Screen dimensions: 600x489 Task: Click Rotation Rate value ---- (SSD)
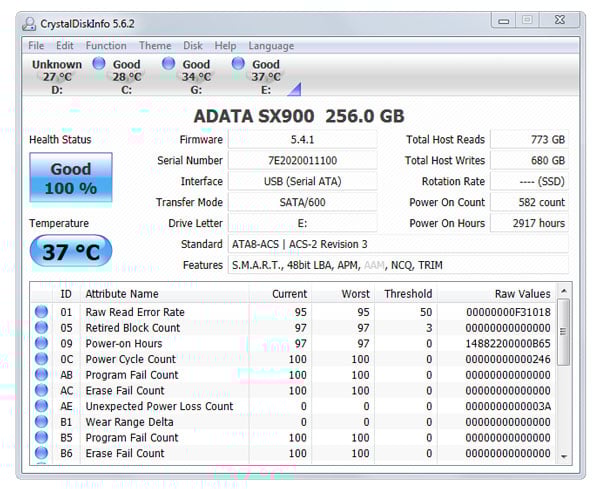click(529, 181)
